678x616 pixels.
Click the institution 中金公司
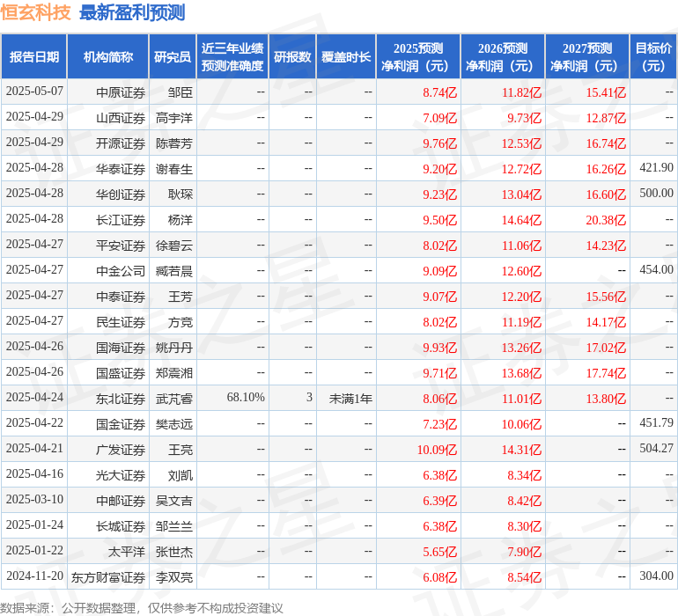click(x=121, y=271)
